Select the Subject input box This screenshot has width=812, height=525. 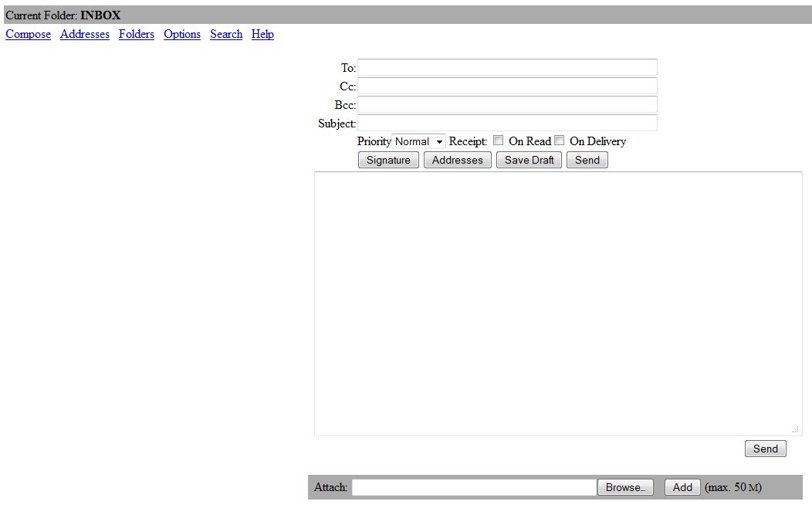(x=507, y=123)
